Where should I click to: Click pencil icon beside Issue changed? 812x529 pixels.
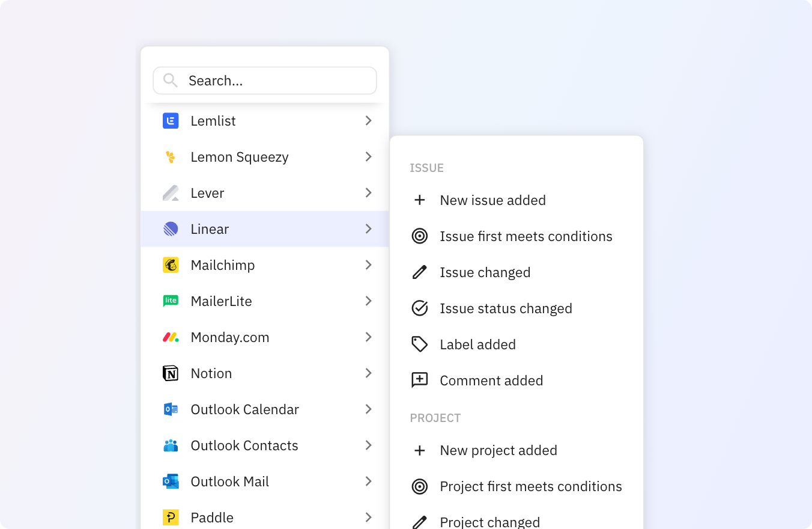420,272
